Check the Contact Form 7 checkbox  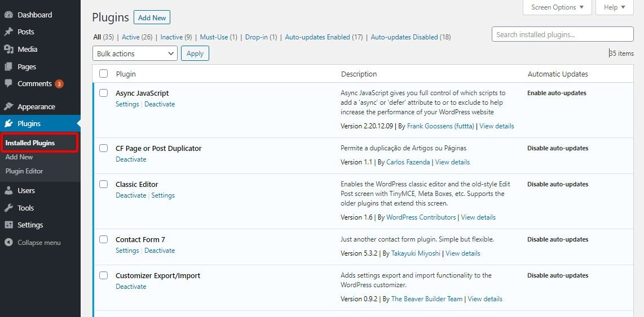pos(104,239)
